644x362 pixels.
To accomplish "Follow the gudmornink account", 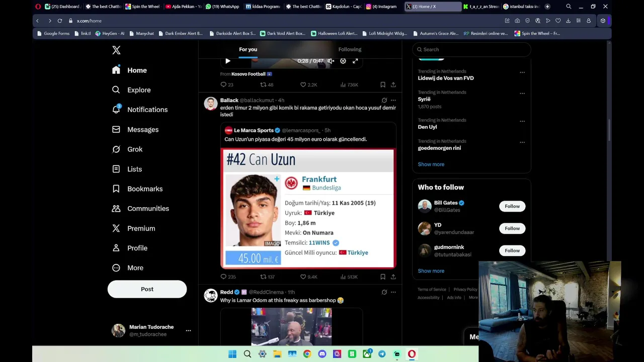I will 512,250.
